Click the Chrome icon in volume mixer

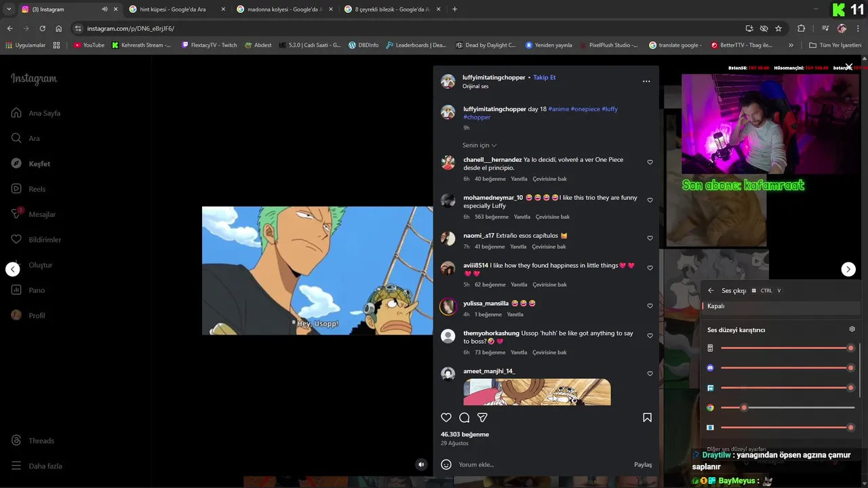pos(710,407)
